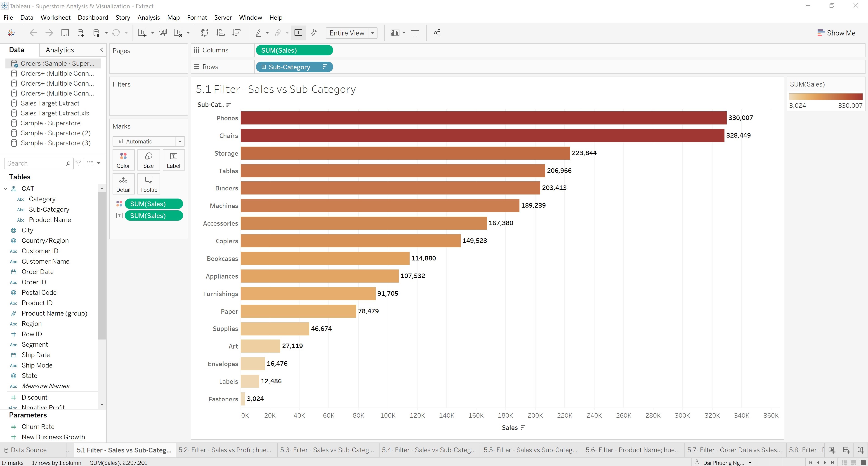
Task: Click the Save workbook icon
Action: 65,33
